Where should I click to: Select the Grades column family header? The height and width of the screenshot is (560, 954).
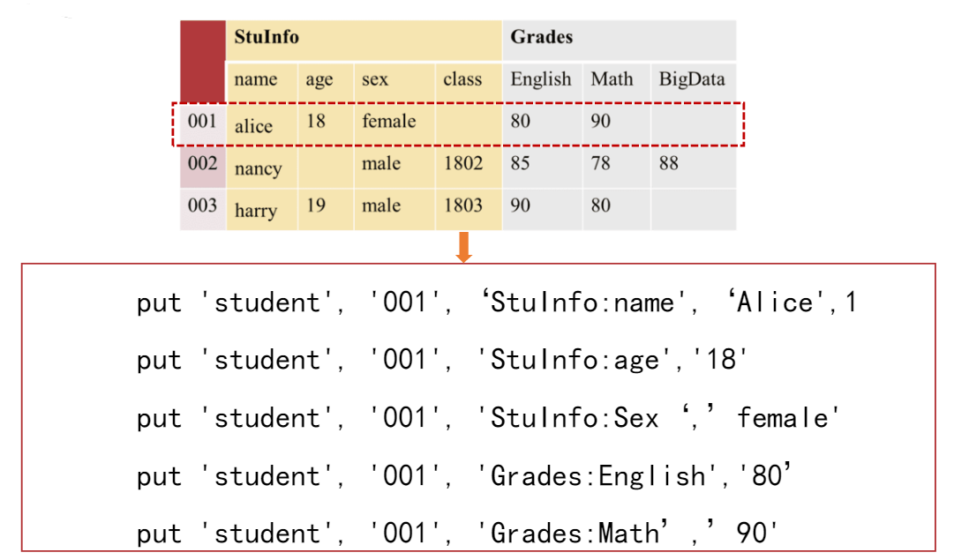pyautogui.click(x=620, y=41)
